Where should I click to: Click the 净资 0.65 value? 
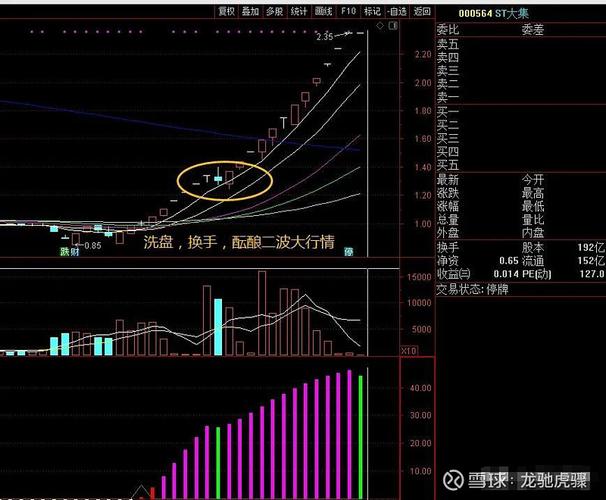[x=509, y=261]
